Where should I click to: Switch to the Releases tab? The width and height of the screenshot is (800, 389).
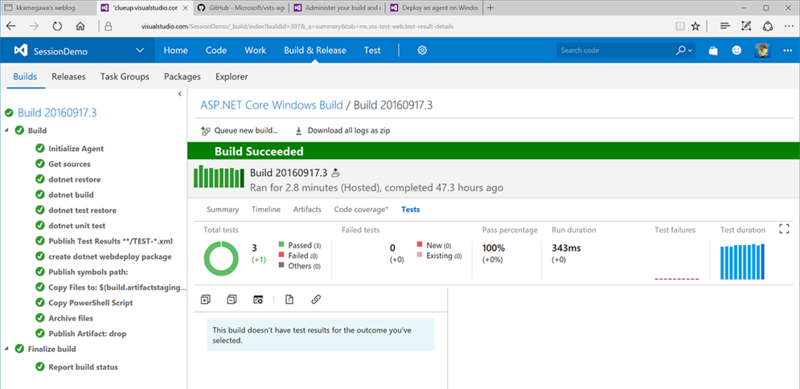[68, 77]
